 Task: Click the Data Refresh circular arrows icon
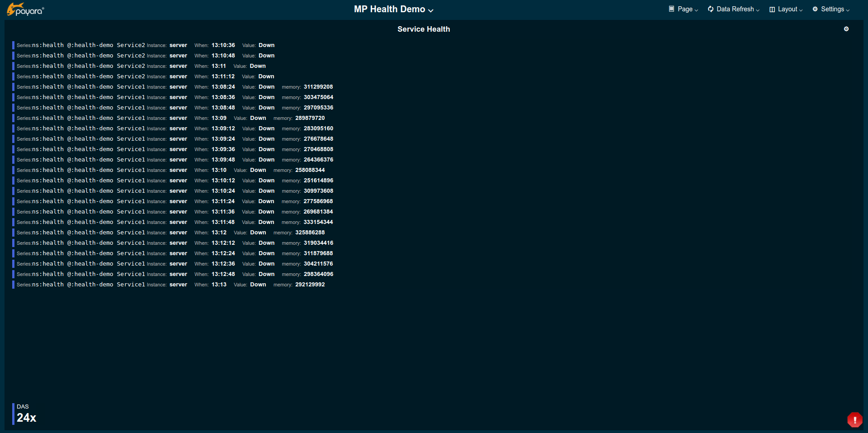point(710,9)
